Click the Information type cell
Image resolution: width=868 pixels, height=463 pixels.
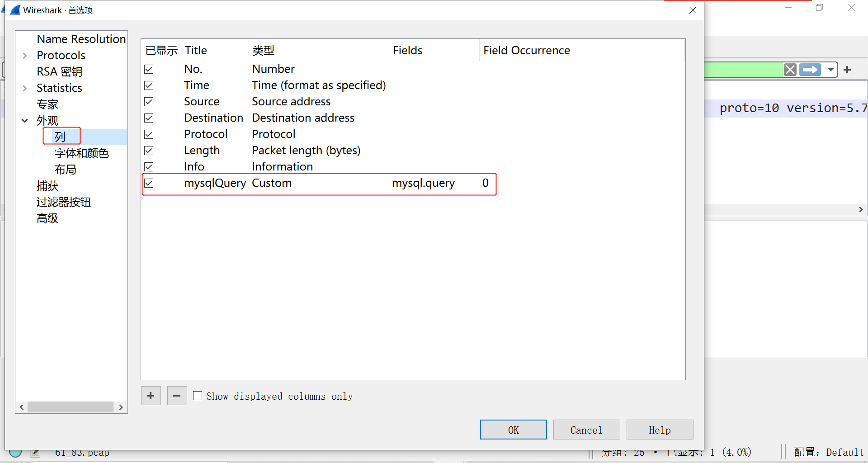[x=282, y=167]
